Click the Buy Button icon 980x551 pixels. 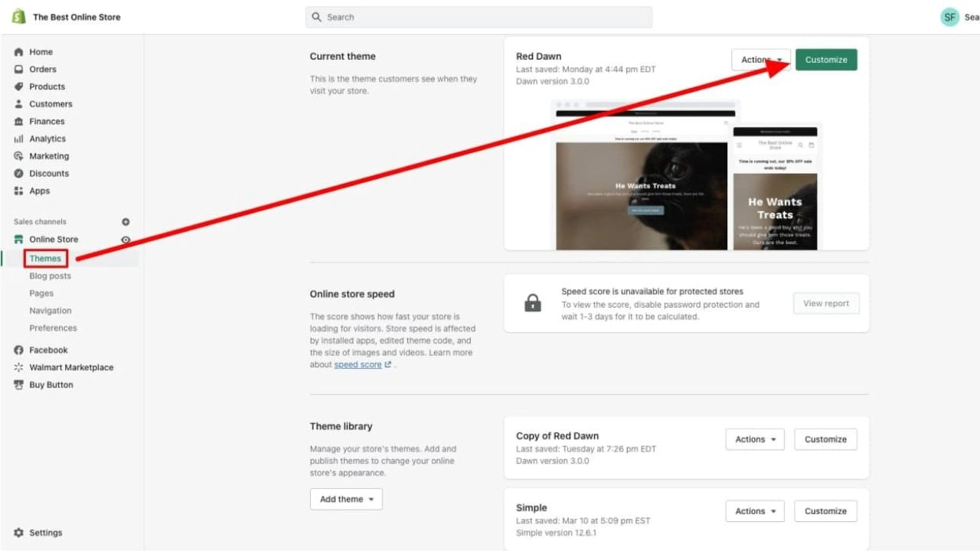(19, 385)
